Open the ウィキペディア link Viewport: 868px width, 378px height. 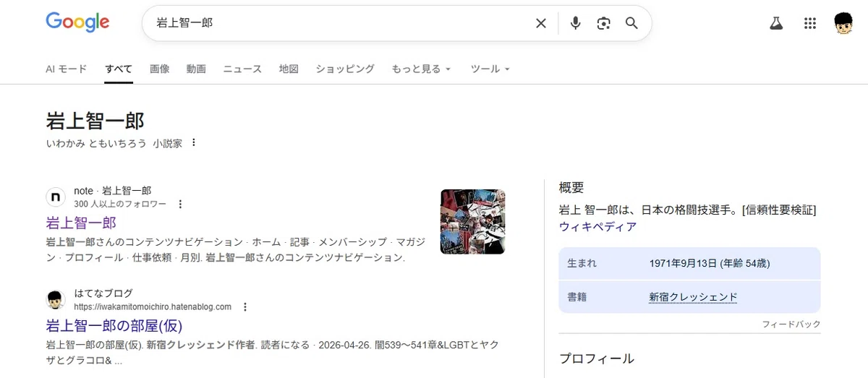click(x=598, y=227)
